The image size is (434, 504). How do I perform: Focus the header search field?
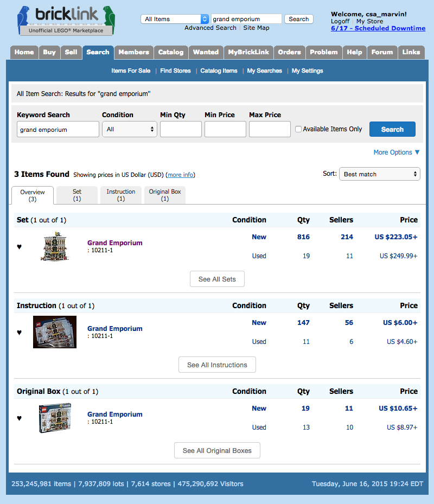[x=247, y=19]
